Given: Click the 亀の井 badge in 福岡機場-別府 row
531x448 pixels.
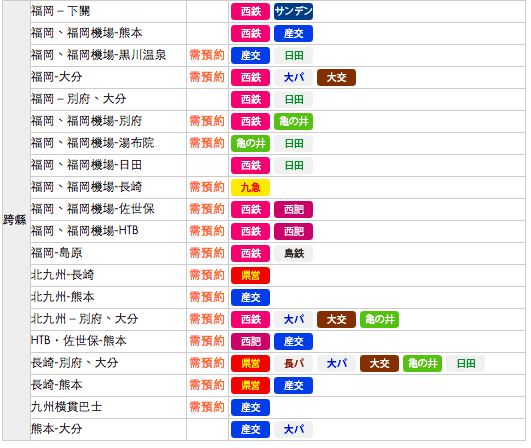Looking at the screenshot, I should point(293,122).
